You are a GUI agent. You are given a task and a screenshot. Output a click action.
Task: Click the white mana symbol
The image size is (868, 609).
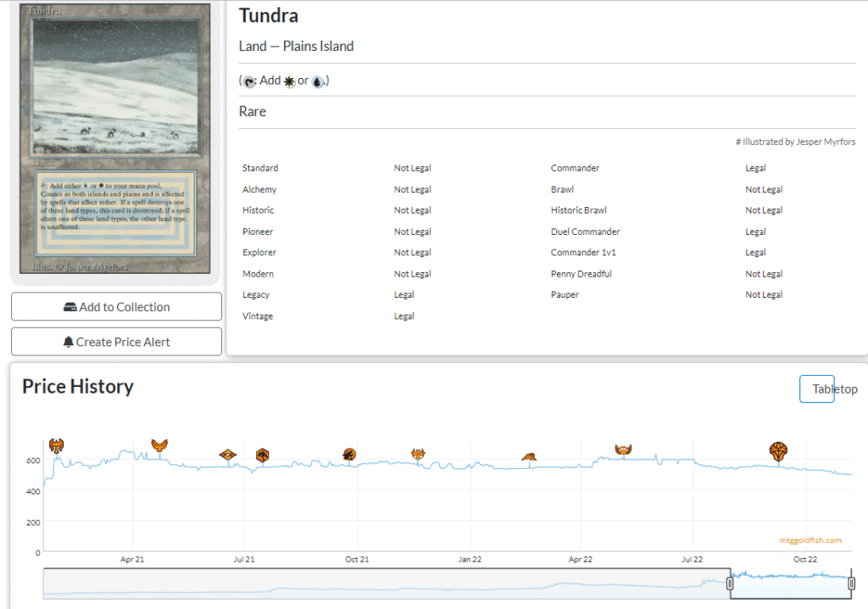coord(289,81)
